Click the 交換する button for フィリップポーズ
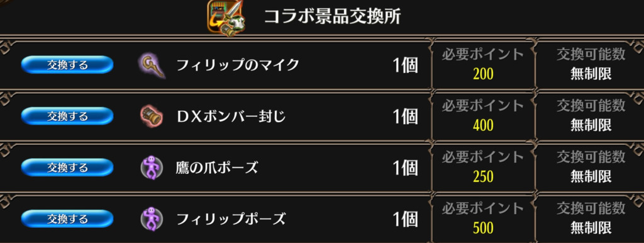This screenshot has height=243, width=644. tap(67, 218)
